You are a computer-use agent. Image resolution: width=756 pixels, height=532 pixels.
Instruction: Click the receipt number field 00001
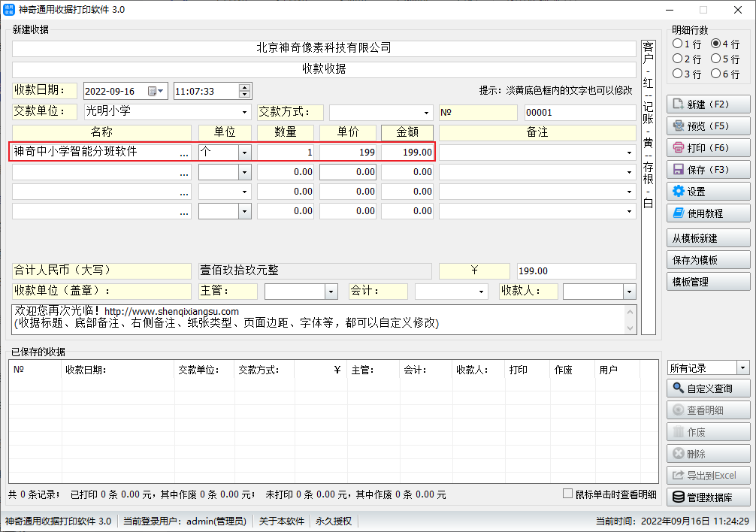(x=579, y=113)
